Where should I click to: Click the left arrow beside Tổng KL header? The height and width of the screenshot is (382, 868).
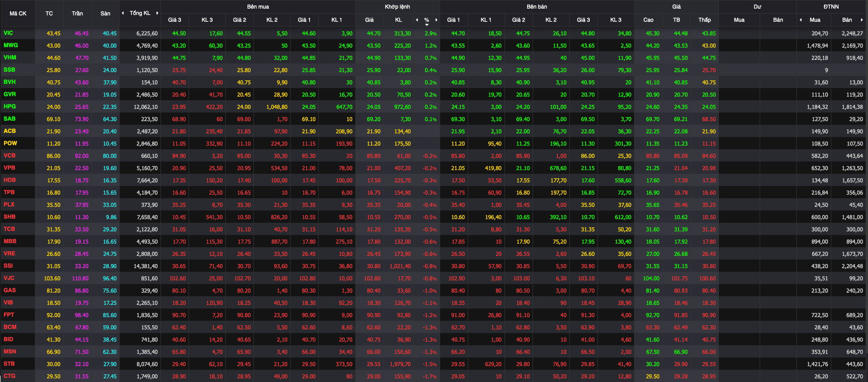[x=123, y=13]
